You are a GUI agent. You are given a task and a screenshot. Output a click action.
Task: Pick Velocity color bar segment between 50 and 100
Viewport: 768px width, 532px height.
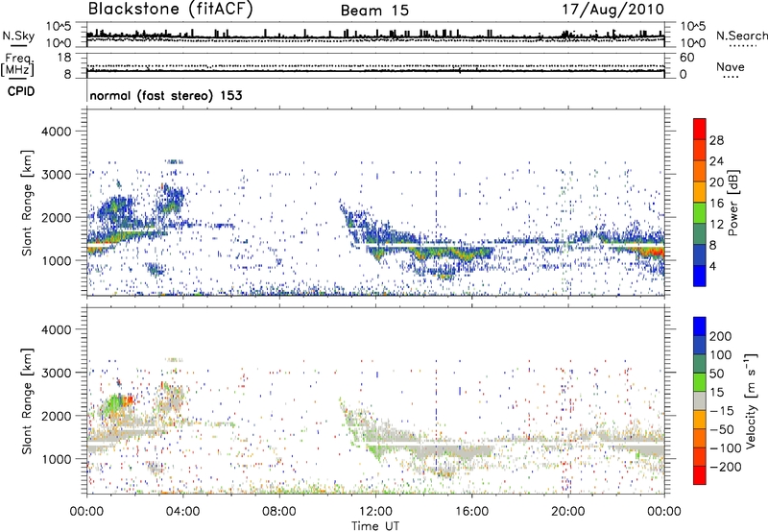click(700, 364)
